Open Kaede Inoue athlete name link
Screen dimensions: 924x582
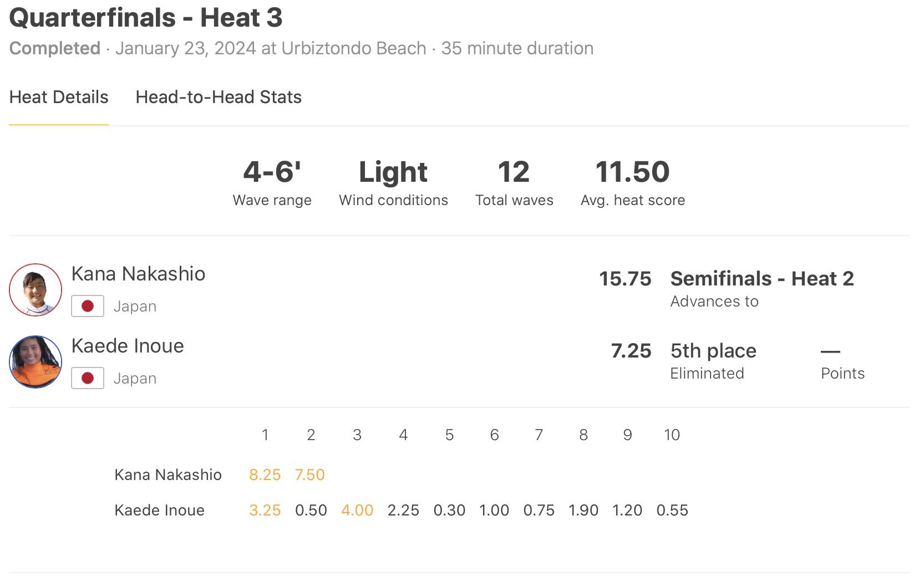(x=128, y=346)
